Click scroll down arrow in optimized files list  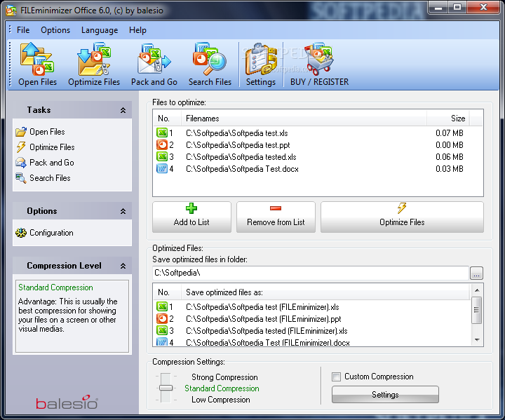pyautogui.click(x=477, y=340)
